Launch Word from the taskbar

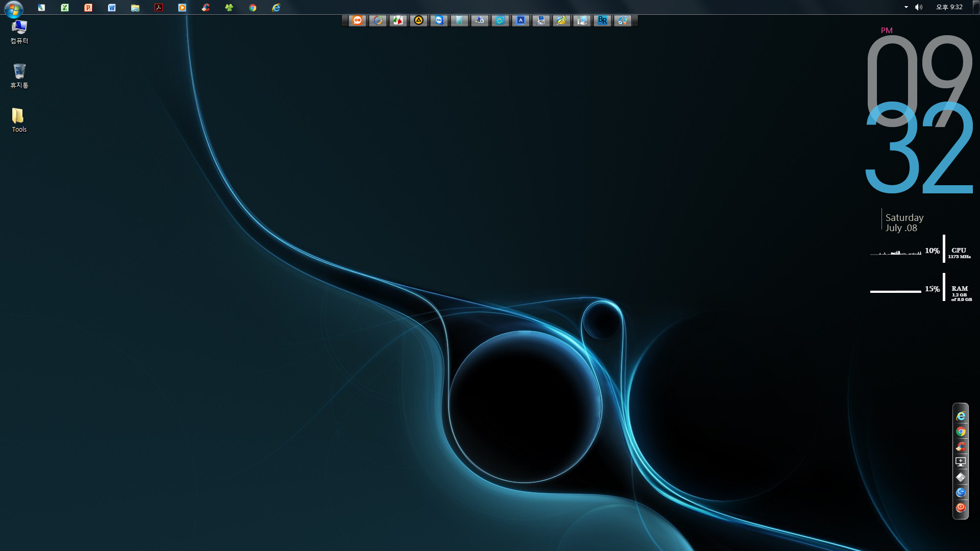112,7
